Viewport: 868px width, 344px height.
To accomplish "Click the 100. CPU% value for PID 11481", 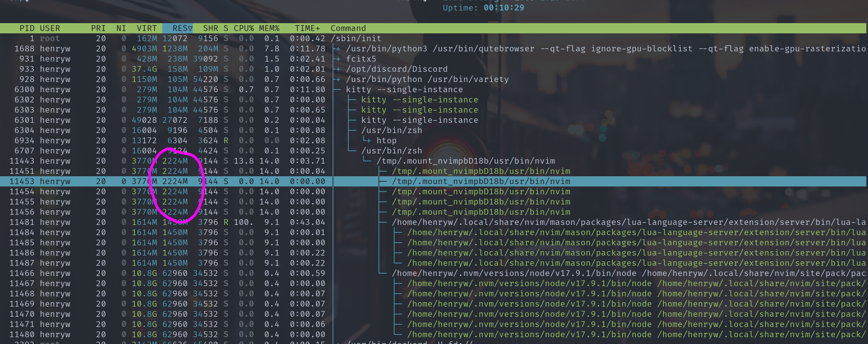I will pyautogui.click(x=244, y=222).
